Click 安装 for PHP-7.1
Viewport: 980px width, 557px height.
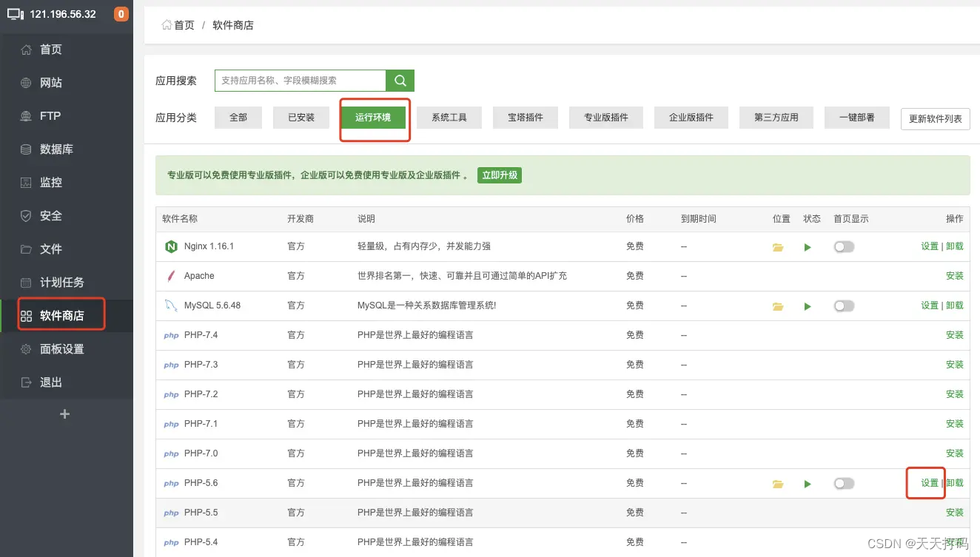click(x=955, y=424)
